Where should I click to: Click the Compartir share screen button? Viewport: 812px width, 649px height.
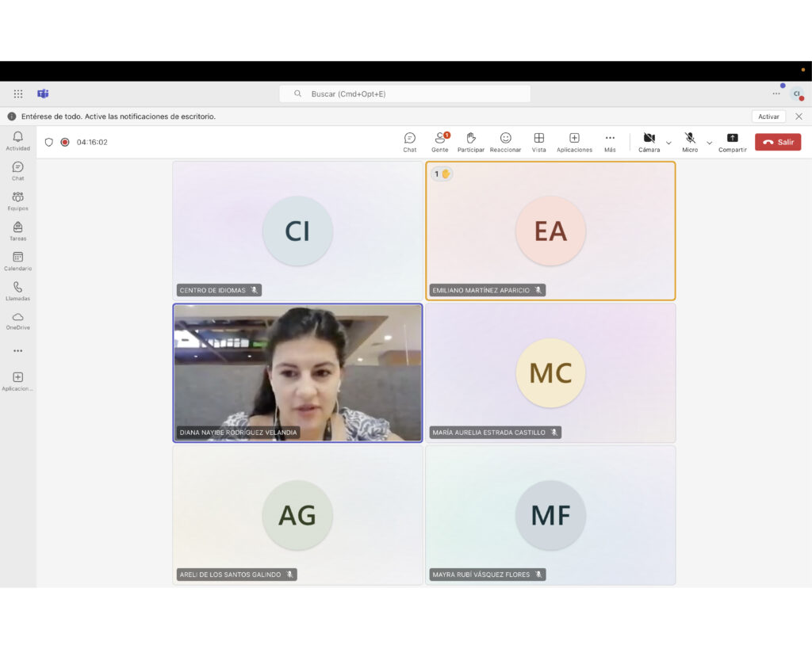point(732,143)
